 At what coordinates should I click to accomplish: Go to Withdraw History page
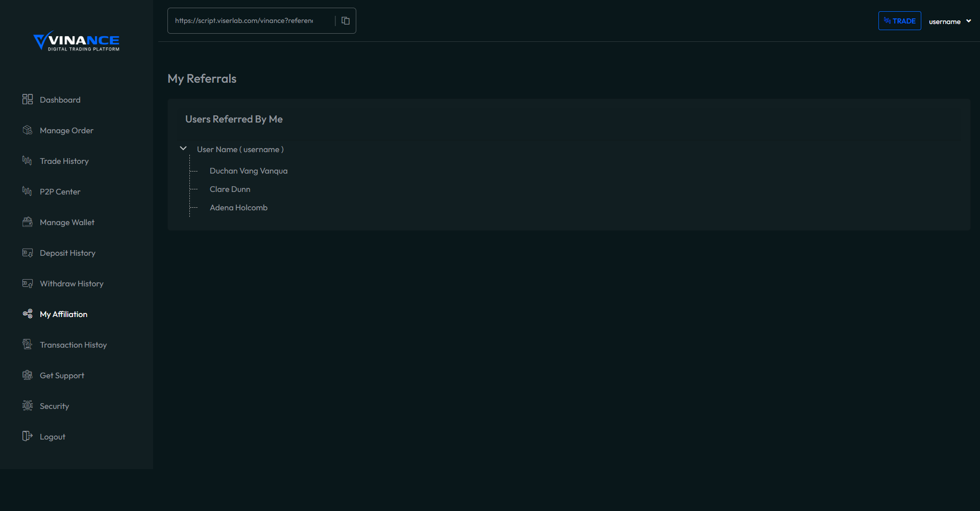(71, 284)
